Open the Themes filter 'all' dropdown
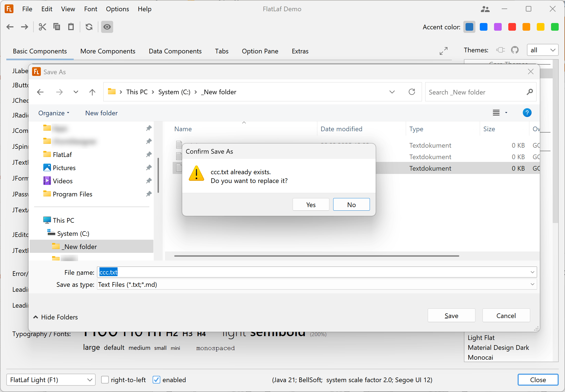 tap(543, 50)
